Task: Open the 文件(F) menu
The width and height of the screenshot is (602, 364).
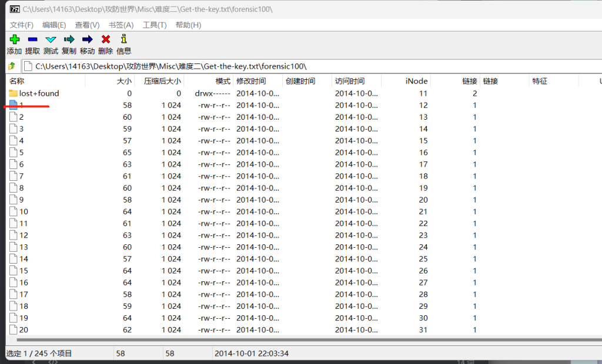Action: pyautogui.click(x=22, y=25)
